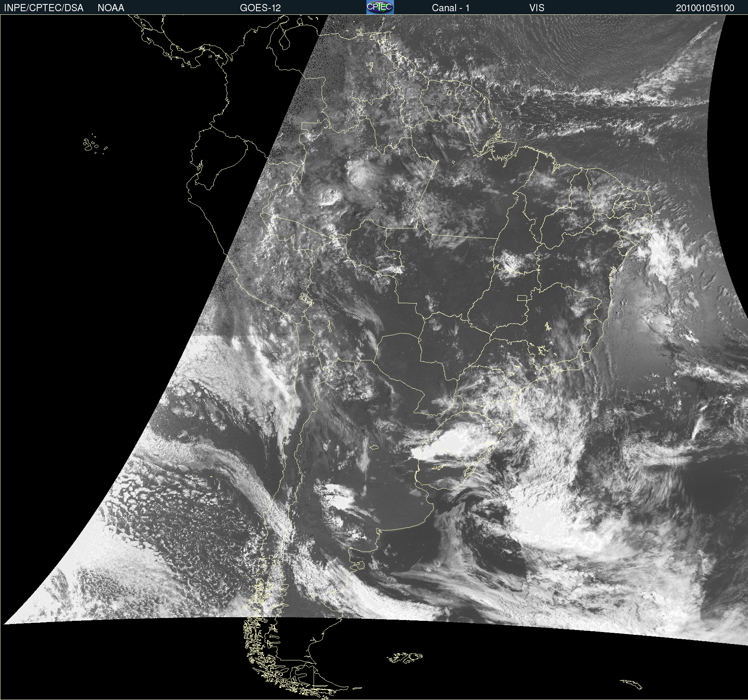Click the CPTEC logo in the header
Screen dimensions: 748x700
(380, 7)
